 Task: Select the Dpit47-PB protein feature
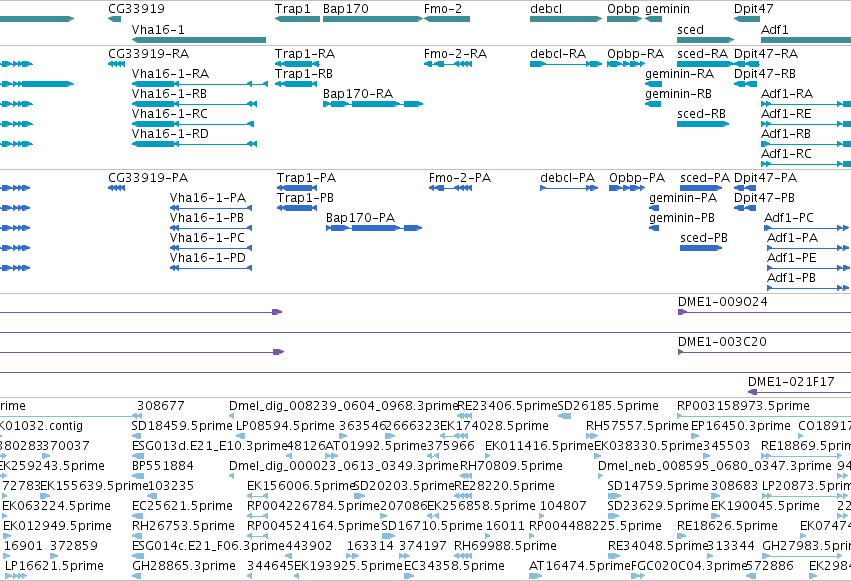(x=745, y=208)
